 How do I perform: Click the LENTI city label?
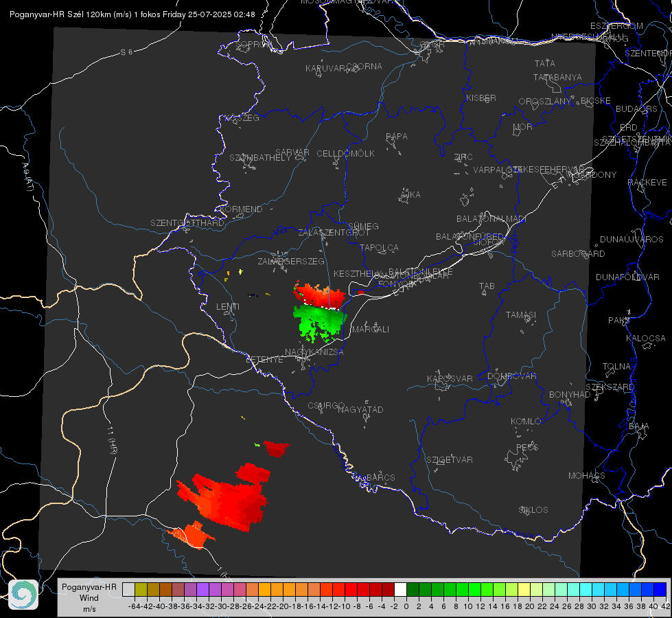tap(228, 307)
